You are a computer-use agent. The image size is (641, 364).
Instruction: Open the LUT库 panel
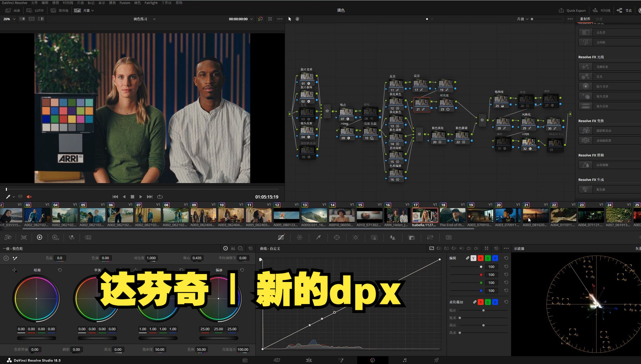point(35,10)
